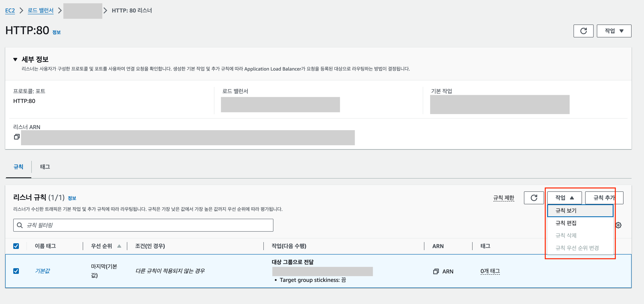This screenshot has width=644, height=304.
Task: Collapse the 세부 정보 section
Action: (x=15, y=59)
